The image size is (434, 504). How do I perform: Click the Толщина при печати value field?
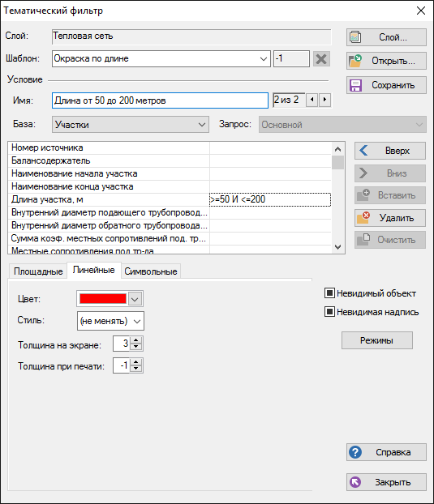pyautogui.click(x=122, y=365)
